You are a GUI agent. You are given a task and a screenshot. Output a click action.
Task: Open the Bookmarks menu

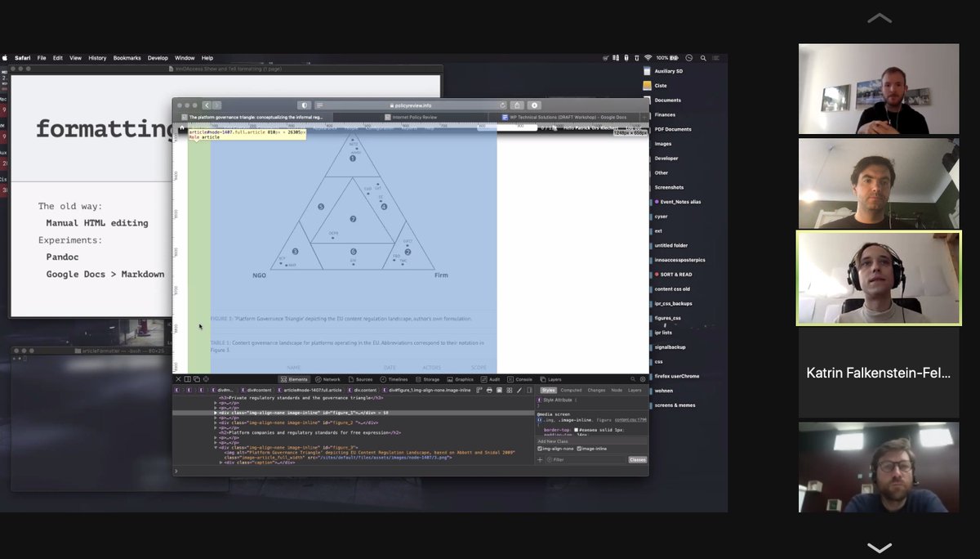coord(127,58)
